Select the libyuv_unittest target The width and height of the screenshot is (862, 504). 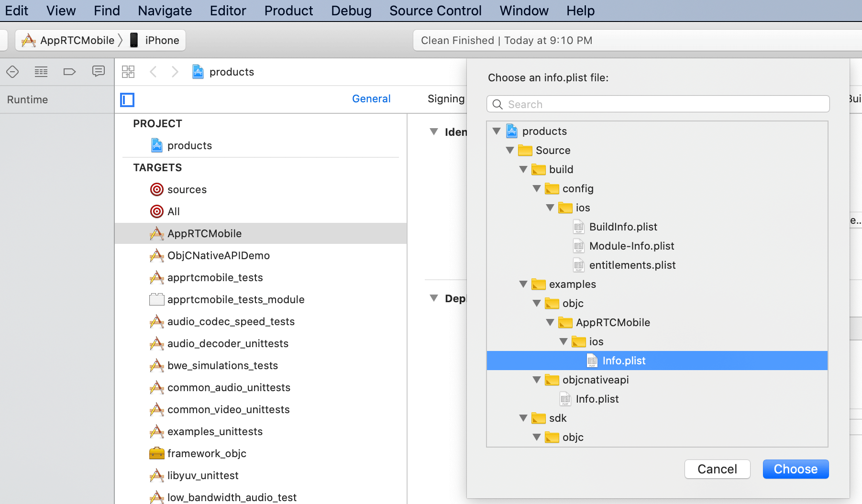coord(194,475)
